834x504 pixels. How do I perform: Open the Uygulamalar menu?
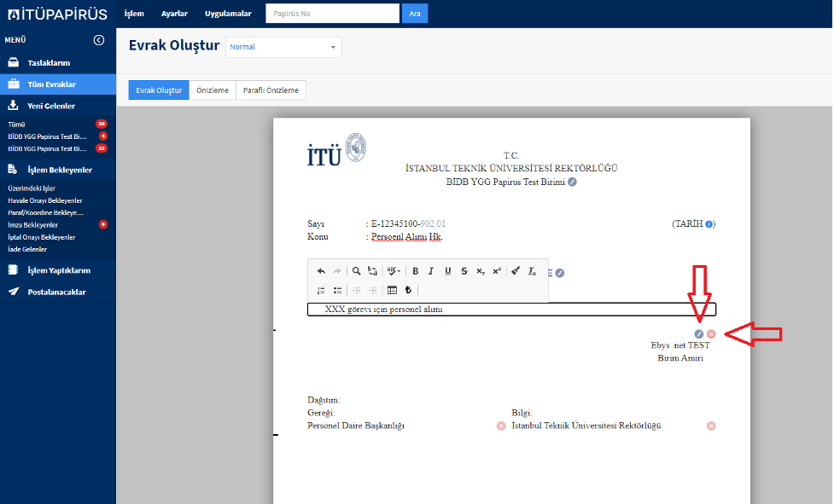coord(228,14)
